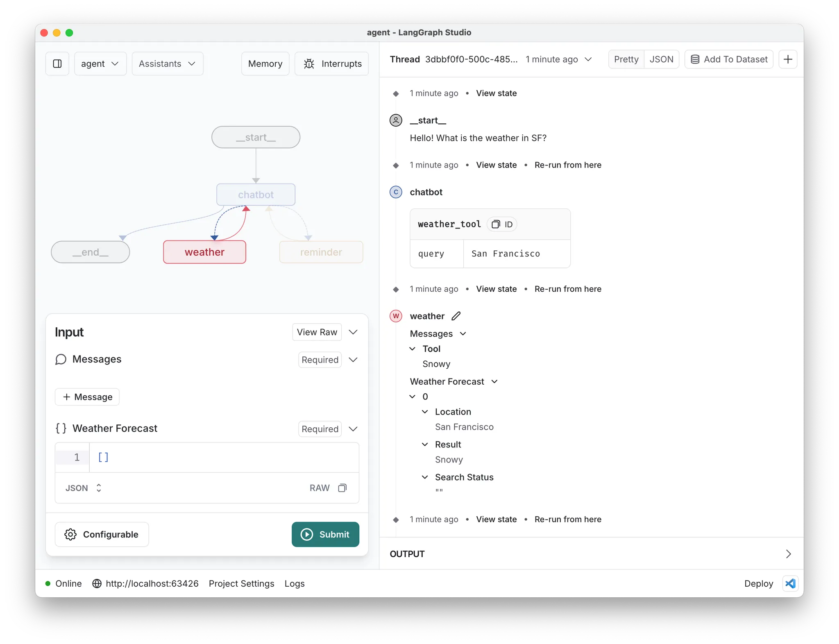Collapse the Weather Forecast input section chevron

tap(353, 429)
